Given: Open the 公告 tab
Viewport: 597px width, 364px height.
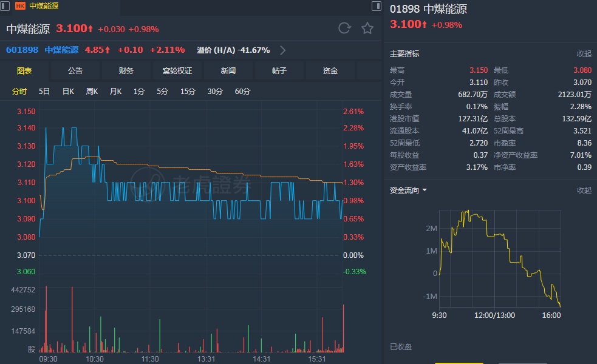Looking at the screenshot, I should coord(75,71).
